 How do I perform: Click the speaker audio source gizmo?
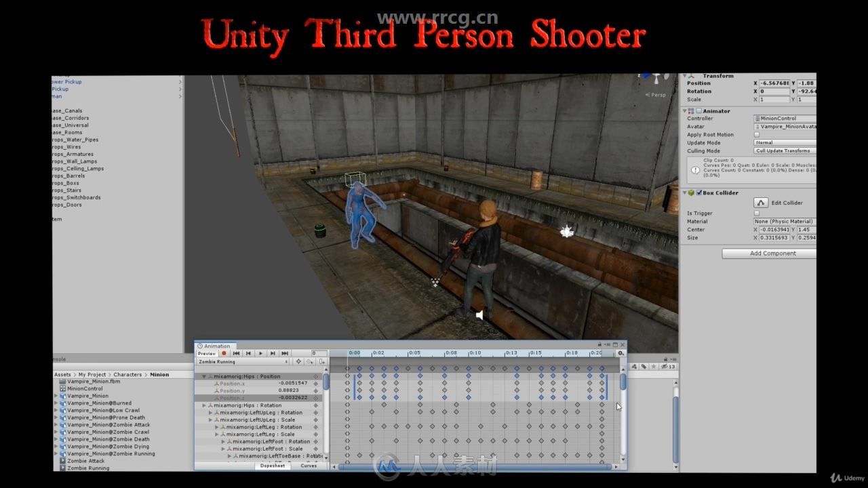[x=479, y=315]
